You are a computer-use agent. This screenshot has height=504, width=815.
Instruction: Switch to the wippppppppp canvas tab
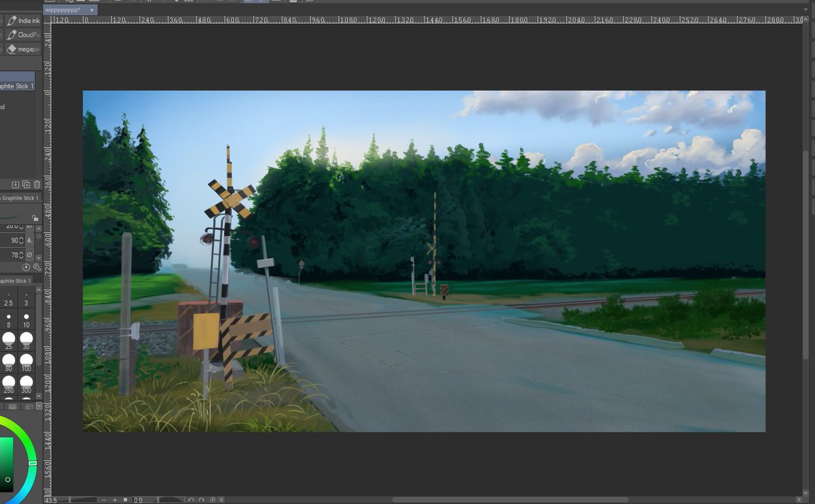pos(65,10)
